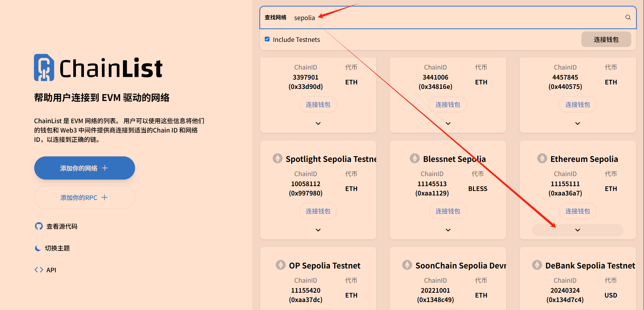
Task: Click the search magnifier icon
Action: [628, 17]
